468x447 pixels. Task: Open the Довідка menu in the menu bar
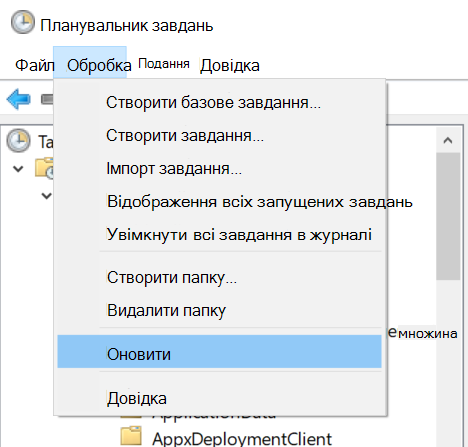pyautogui.click(x=230, y=65)
